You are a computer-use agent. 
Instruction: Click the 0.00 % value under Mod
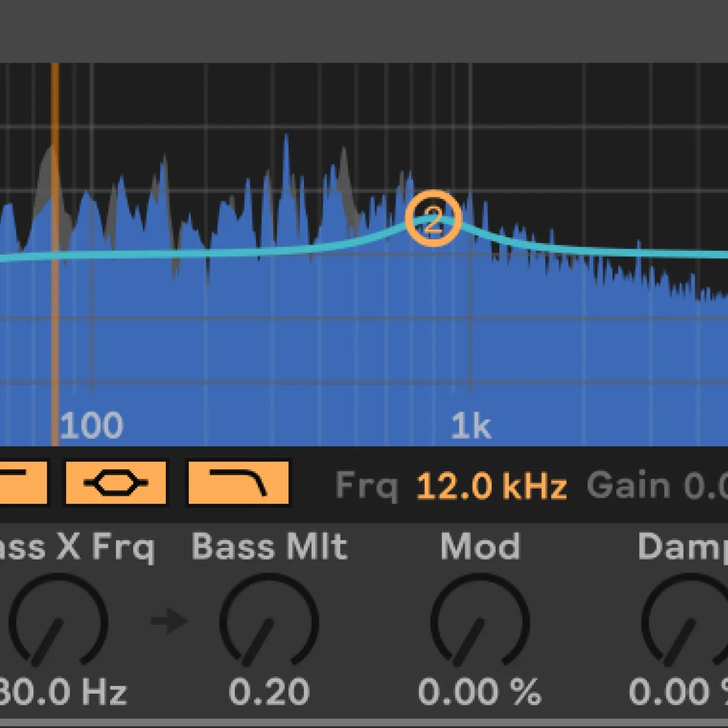pos(480,692)
